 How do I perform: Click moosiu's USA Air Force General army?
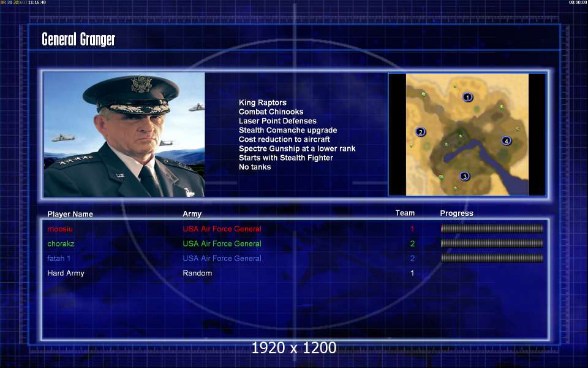(x=222, y=229)
